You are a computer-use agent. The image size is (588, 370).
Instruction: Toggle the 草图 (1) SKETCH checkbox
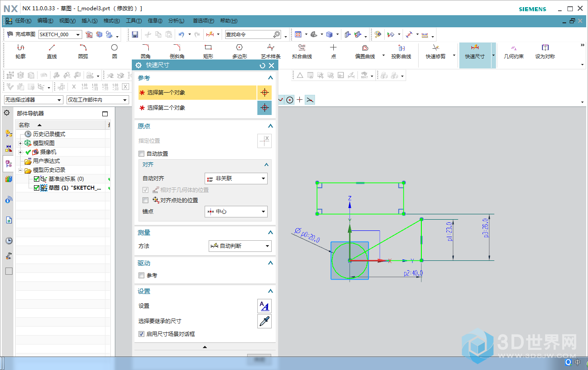click(37, 188)
